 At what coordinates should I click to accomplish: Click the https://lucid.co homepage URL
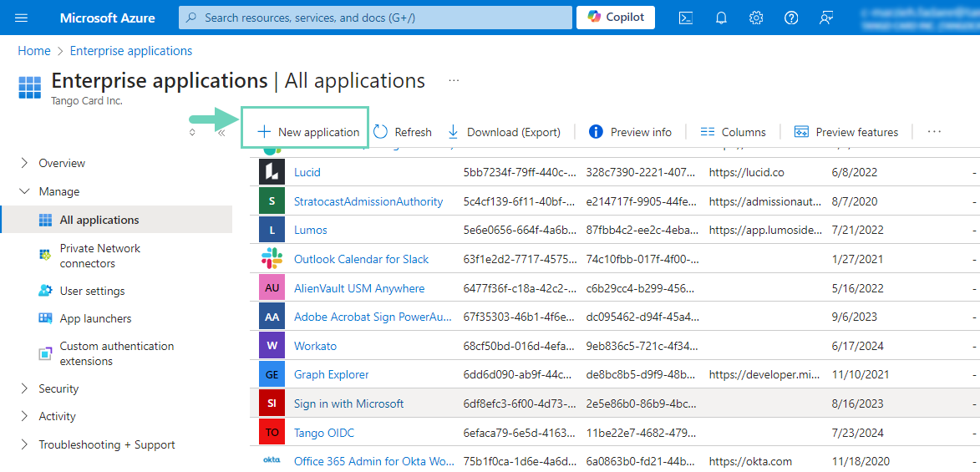coord(747,172)
